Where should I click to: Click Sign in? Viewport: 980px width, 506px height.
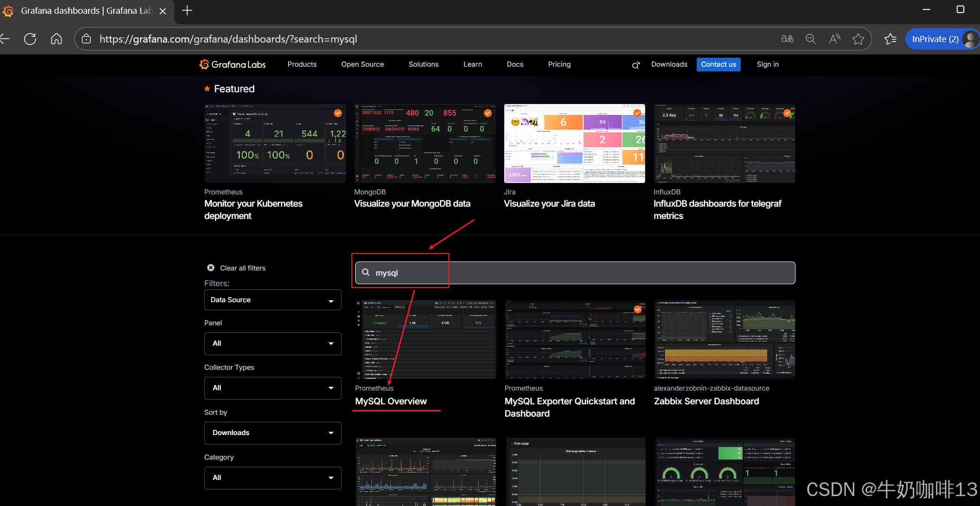(x=767, y=64)
